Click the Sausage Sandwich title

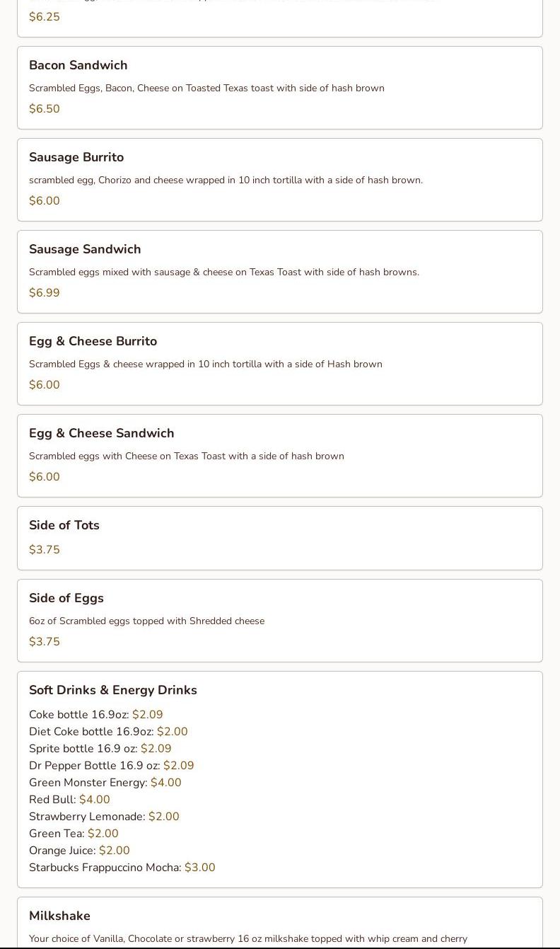point(85,249)
